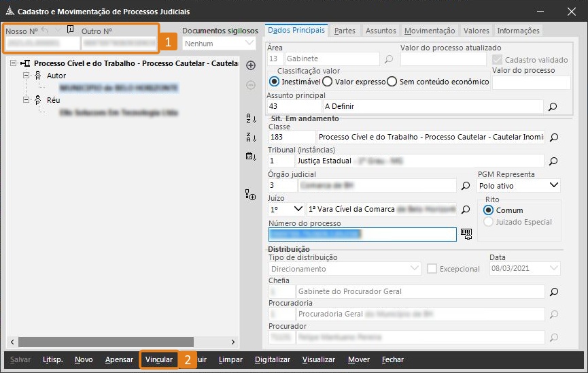Click the add (plus) icon beside the tree
The image size is (588, 373).
pyautogui.click(x=250, y=65)
